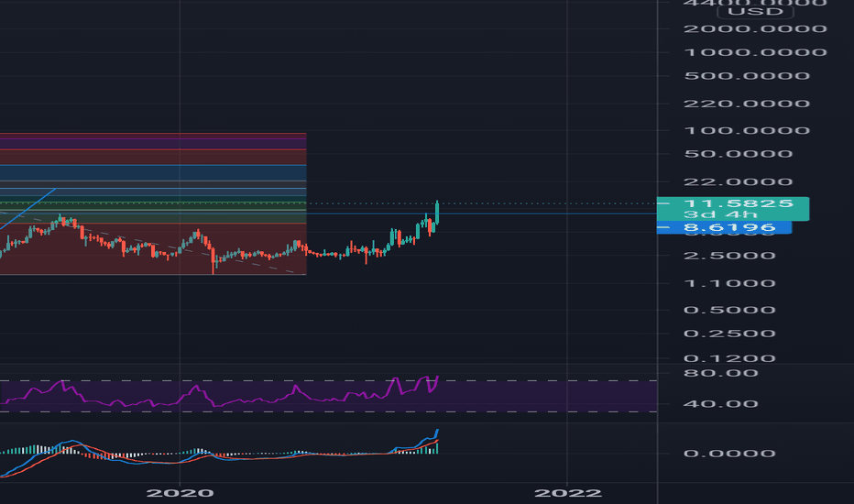Select the current price label 11.5825
Viewport: 854px width, 504px height.
(x=739, y=203)
